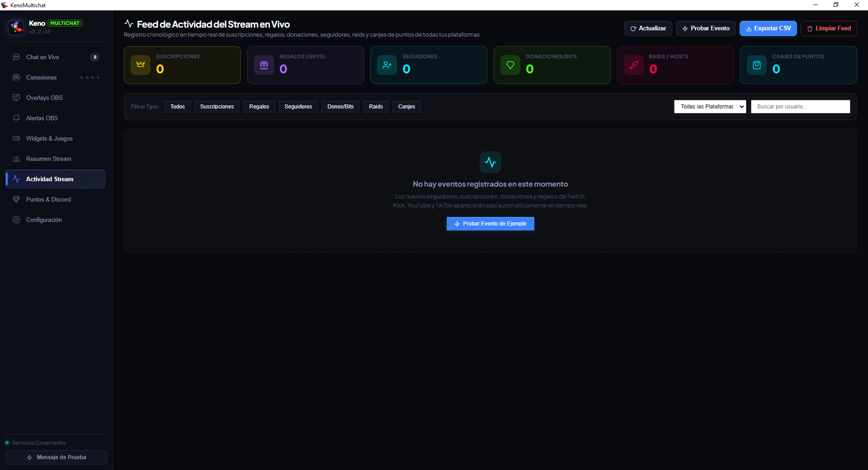
Task: Click Probar Evento de Ejemplo button
Action: pos(491,224)
